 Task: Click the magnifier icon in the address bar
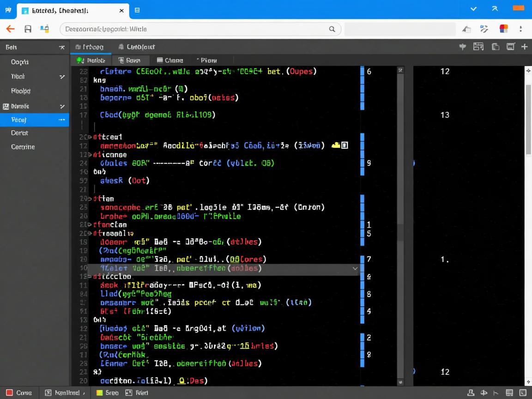click(332, 29)
